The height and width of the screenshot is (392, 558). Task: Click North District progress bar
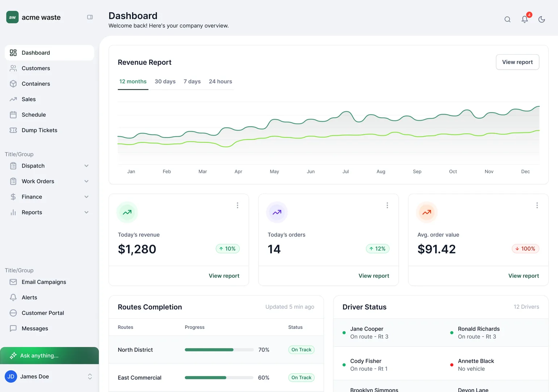click(x=219, y=350)
